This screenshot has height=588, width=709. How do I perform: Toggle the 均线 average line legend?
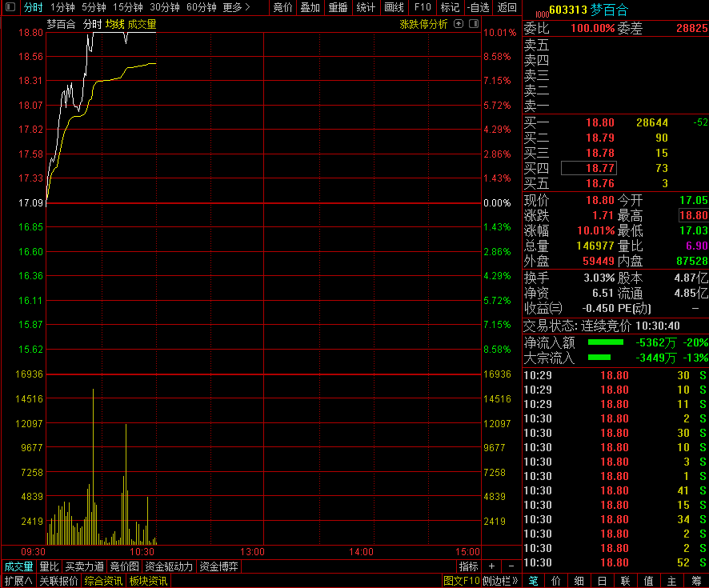pyautogui.click(x=115, y=24)
